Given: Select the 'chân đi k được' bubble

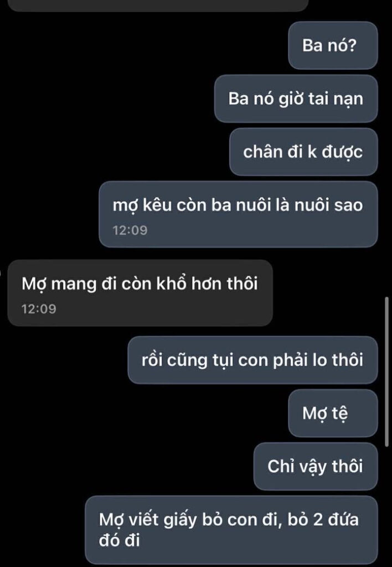Looking at the screenshot, I should (303, 152).
